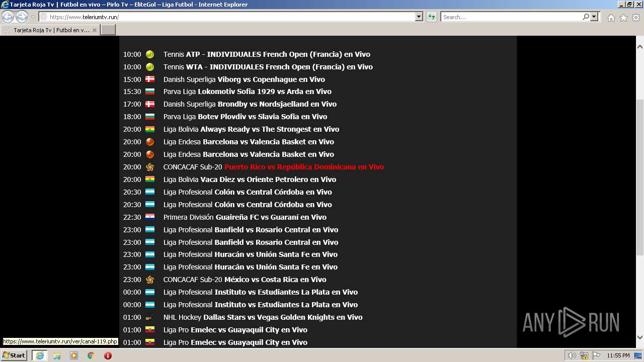Open Tennis WTA French Open en Vivo link
The height and width of the screenshot is (362, 644).
click(x=268, y=67)
